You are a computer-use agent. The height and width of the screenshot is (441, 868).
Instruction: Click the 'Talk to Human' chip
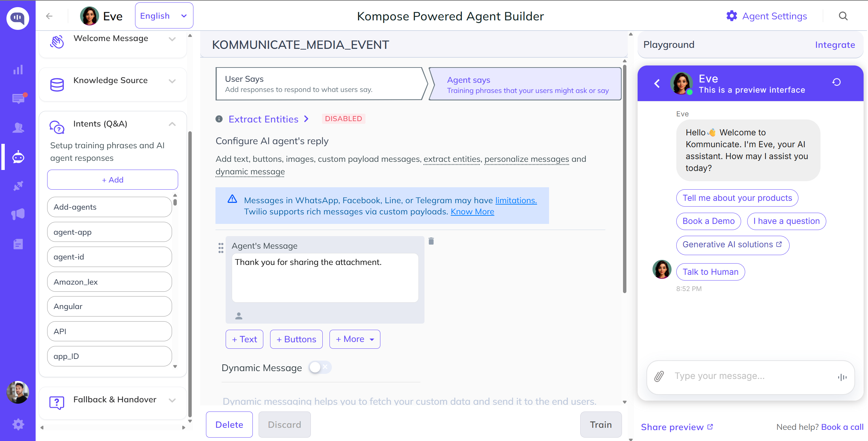pos(711,272)
